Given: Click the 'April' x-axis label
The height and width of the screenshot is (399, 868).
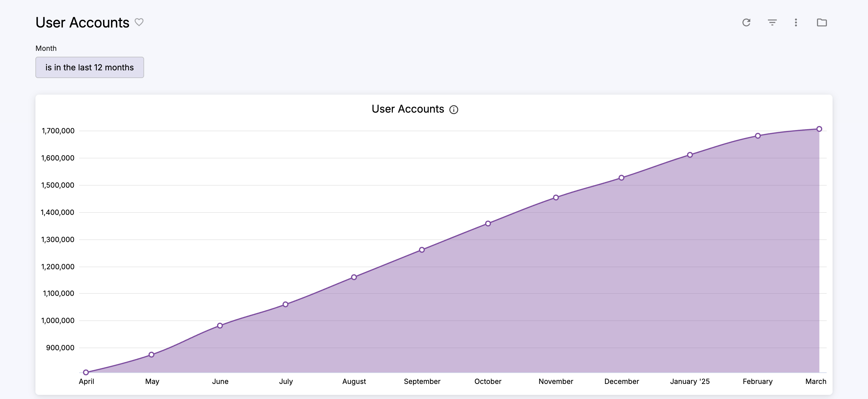Looking at the screenshot, I should tap(86, 382).
